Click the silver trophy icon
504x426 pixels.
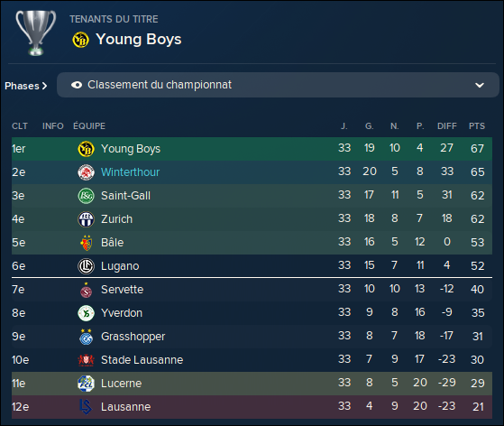(x=36, y=33)
